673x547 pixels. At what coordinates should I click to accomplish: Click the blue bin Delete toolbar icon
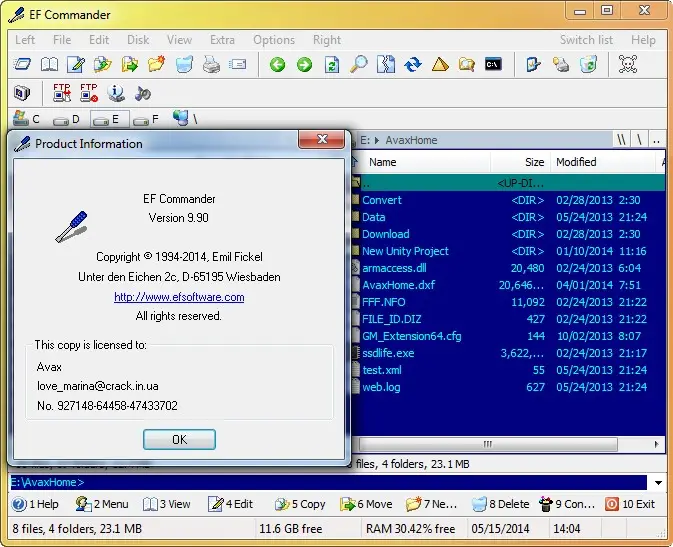[184, 65]
